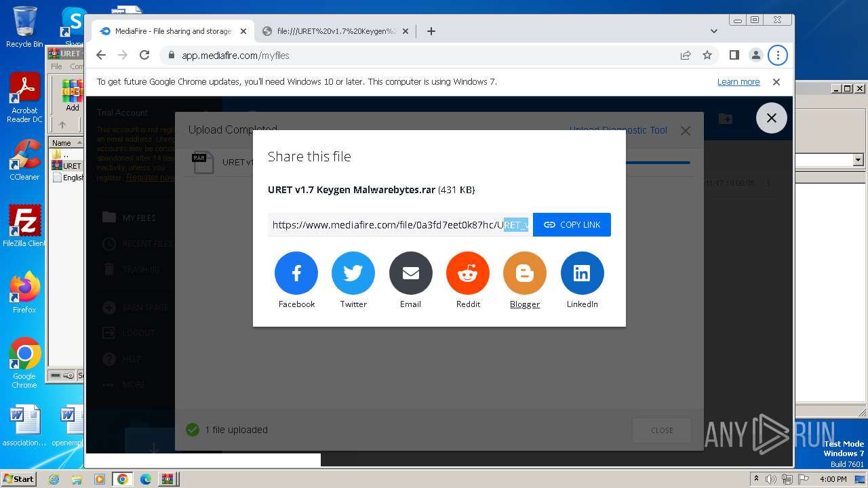Switch to WinRAR from taskbar
This screenshot has width=868, height=488.
[x=167, y=479]
